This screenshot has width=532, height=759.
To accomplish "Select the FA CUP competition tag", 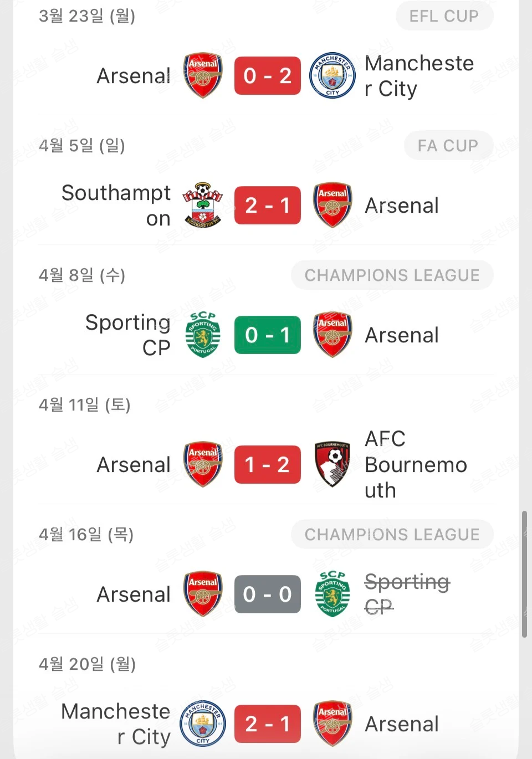I will (x=448, y=146).
